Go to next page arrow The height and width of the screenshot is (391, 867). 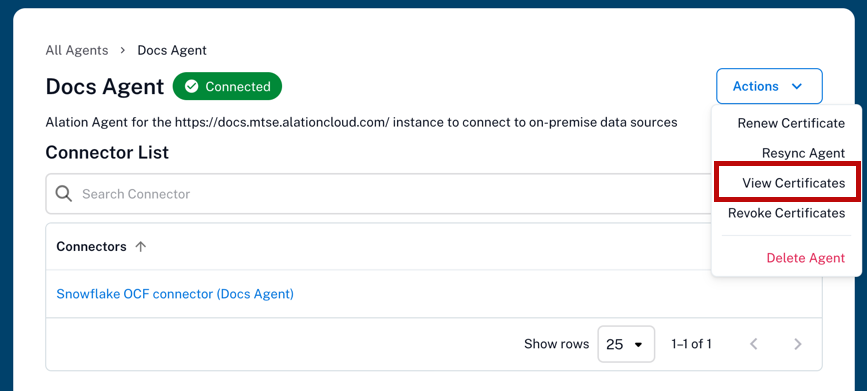(797, 344)
